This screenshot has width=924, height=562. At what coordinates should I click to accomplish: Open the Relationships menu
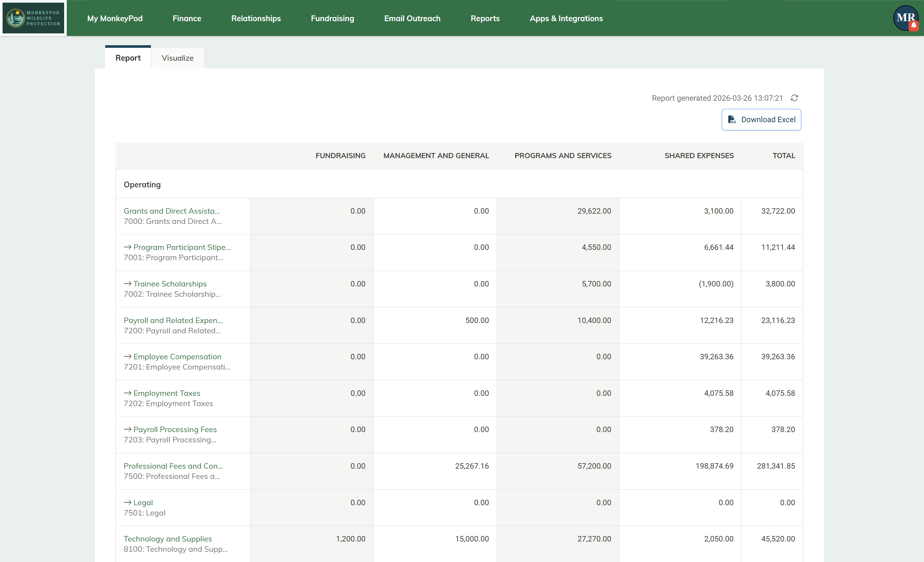[256, 18]
